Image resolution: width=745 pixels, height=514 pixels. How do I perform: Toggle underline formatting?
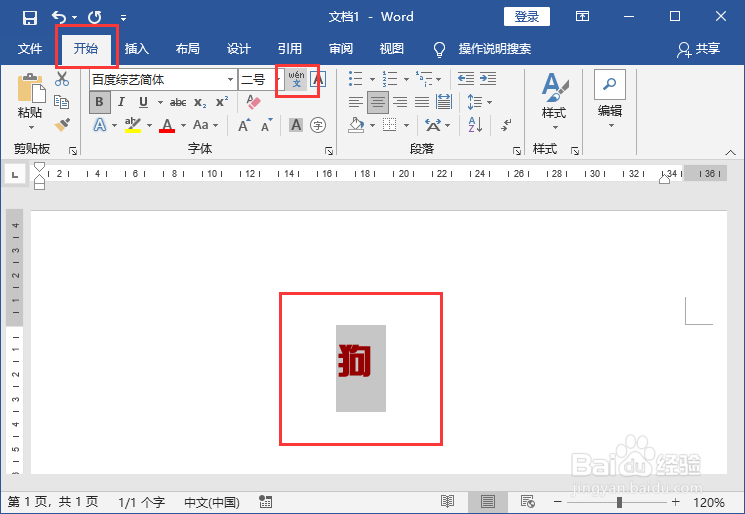pos(143,102)
